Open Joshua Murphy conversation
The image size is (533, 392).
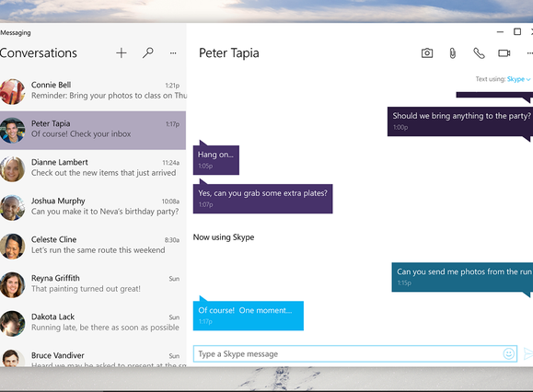pos(93,208)
